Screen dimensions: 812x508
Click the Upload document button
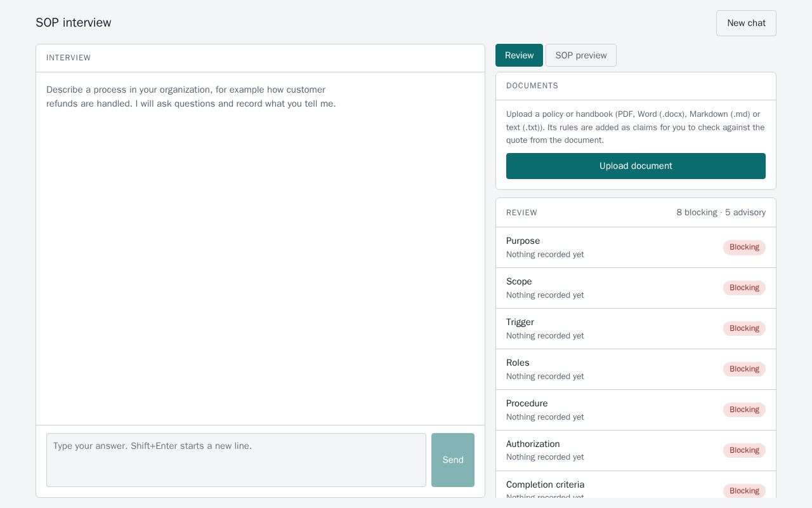click(x=636, y=166)
